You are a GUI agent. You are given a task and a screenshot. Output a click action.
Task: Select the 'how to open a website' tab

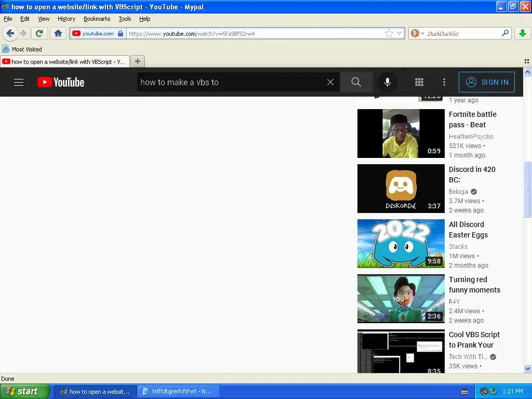point(65,61)
